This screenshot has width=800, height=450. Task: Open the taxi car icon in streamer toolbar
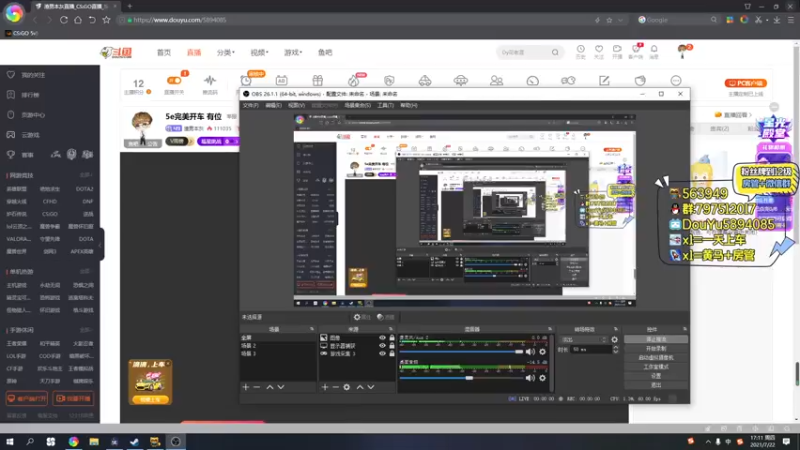[x=425, y=81]
